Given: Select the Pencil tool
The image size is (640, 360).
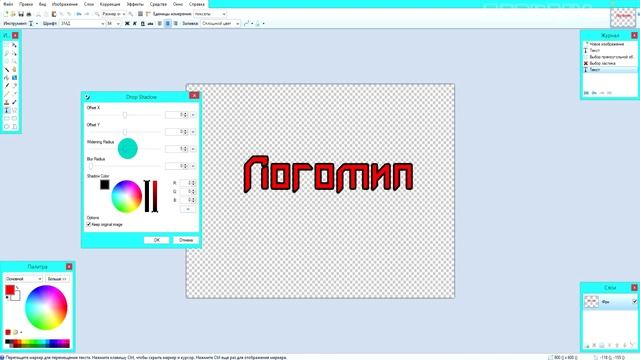Looking at the screenshot, I should click(x=7, y=93).
